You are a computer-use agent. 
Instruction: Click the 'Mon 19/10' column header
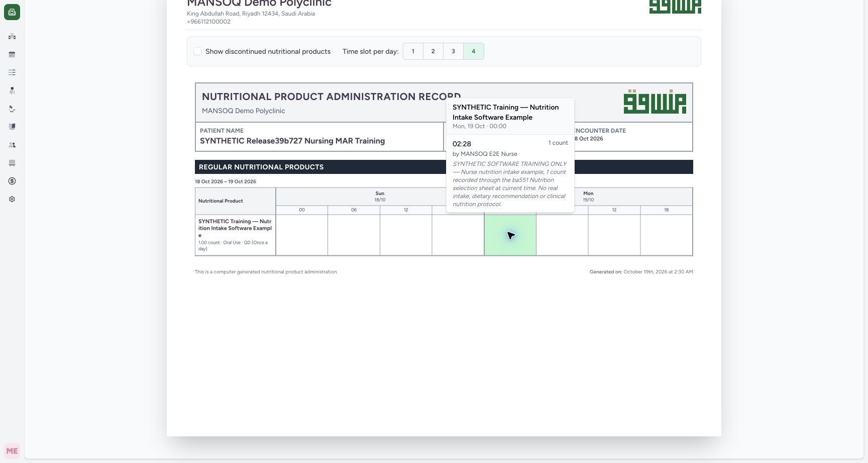[588, 197]
